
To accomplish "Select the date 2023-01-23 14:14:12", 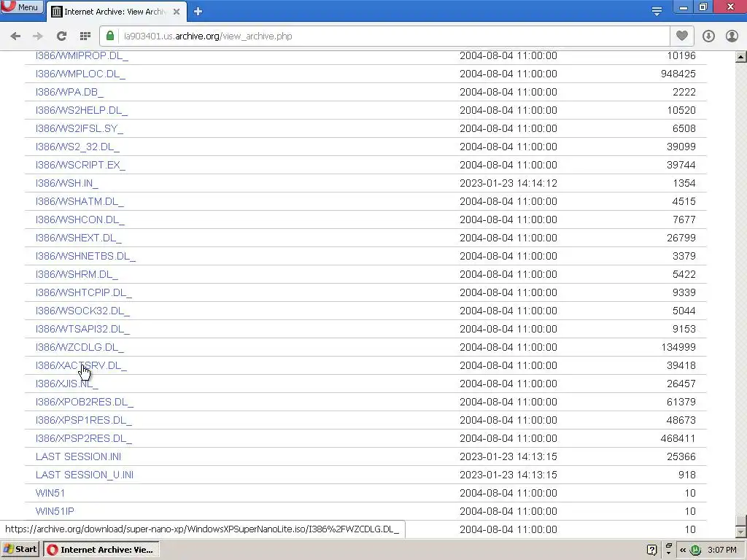I will [x=508, y=183].
